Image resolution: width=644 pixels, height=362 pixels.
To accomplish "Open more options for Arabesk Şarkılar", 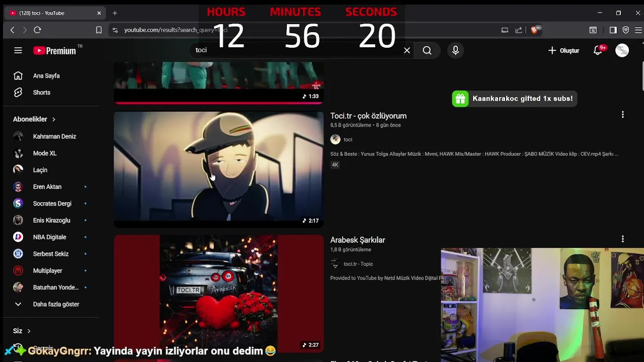I will click(623, 239).
